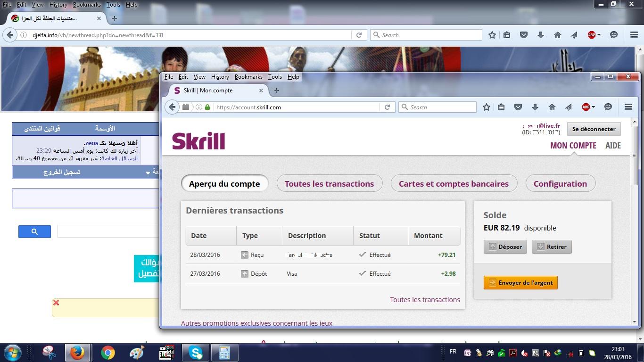
Task: Open Autres promotions exclusives link
Action: point(256,323)
